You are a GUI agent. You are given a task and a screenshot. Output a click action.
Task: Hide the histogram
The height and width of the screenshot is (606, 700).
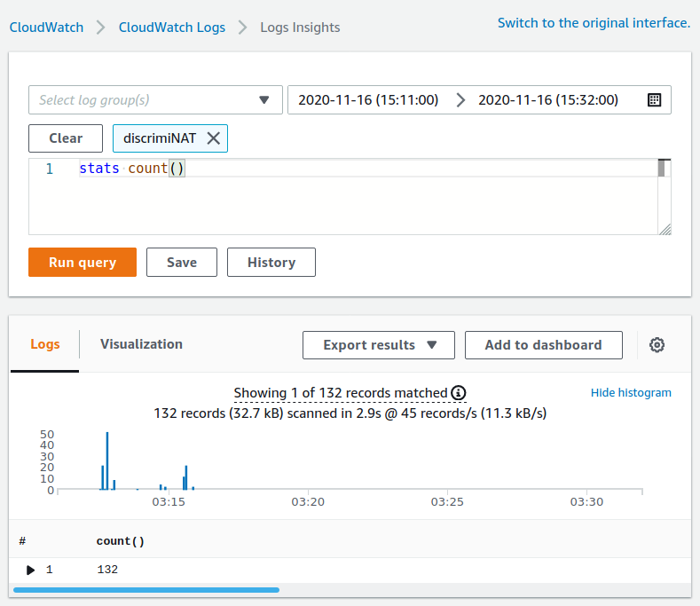[x=631, y=393]
